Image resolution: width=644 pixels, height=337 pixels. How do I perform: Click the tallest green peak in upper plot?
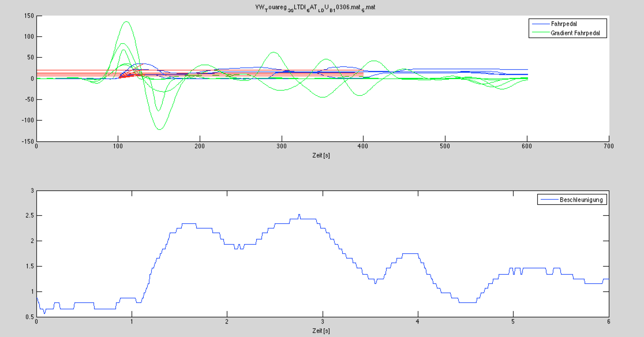tap(126, 22)
